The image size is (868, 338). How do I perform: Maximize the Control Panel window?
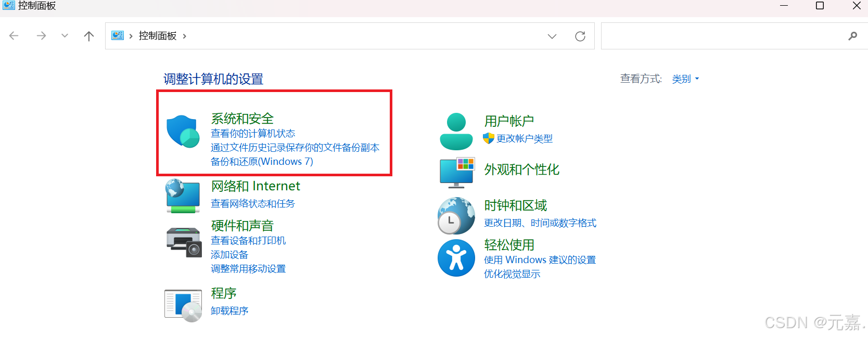click(x=820, y=6)
